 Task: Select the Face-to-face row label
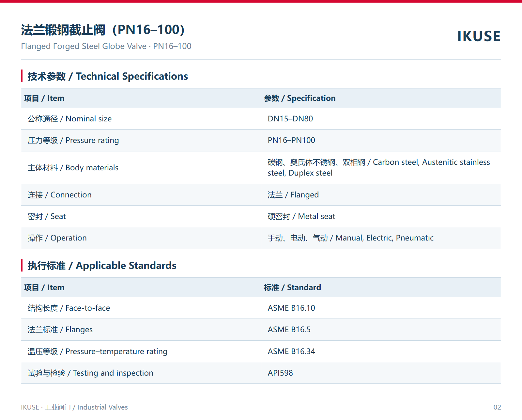69,308
